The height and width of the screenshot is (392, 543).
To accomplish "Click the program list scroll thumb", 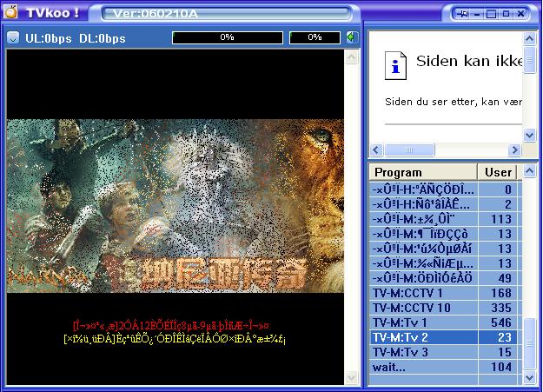I will tap(529, 343).
